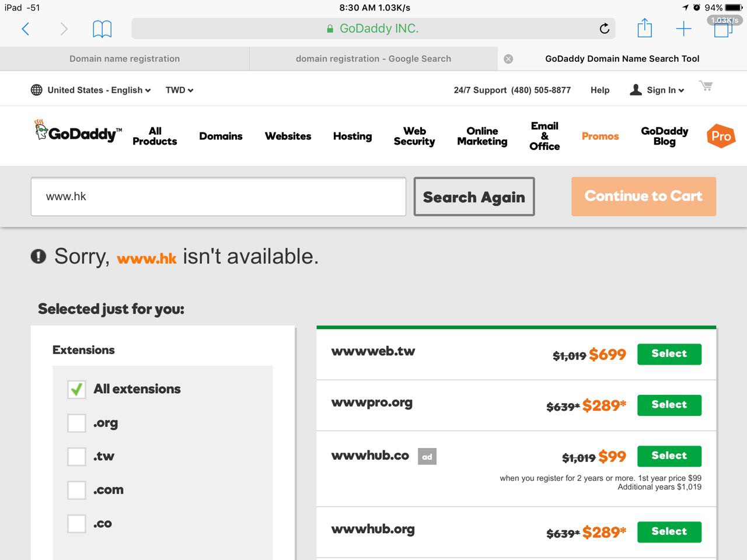Screen dimensions: 747x560
Task: Check the .com extension checkbox
Action: click(76, 490)
